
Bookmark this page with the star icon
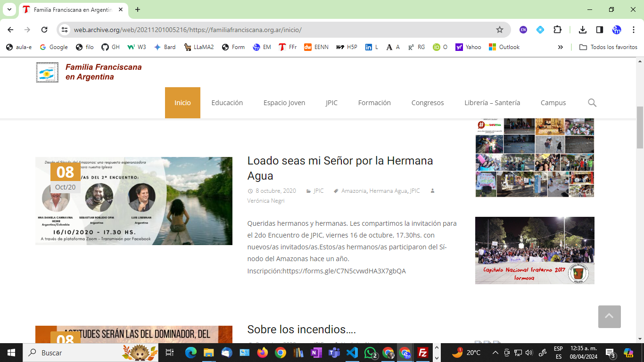coord(500,30)
